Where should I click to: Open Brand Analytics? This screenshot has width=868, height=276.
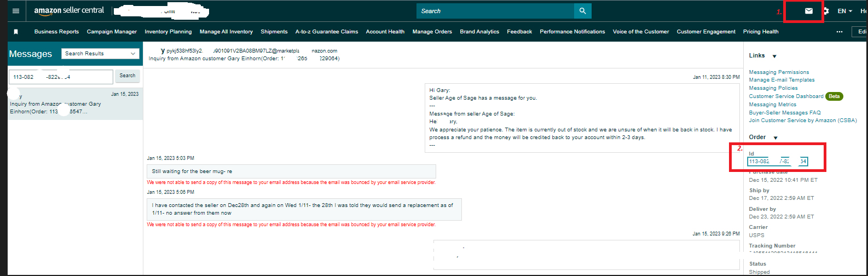[x=479, y=32]
